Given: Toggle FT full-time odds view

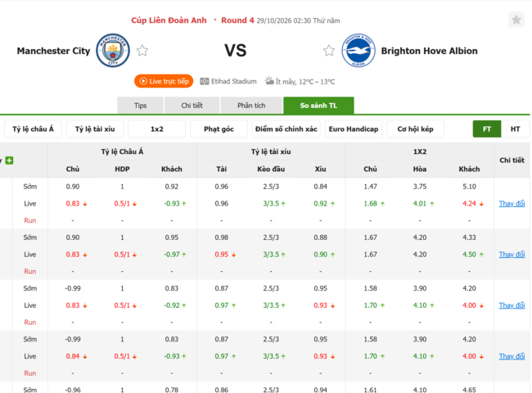Looking at the screenshot, I should (487, 129).
